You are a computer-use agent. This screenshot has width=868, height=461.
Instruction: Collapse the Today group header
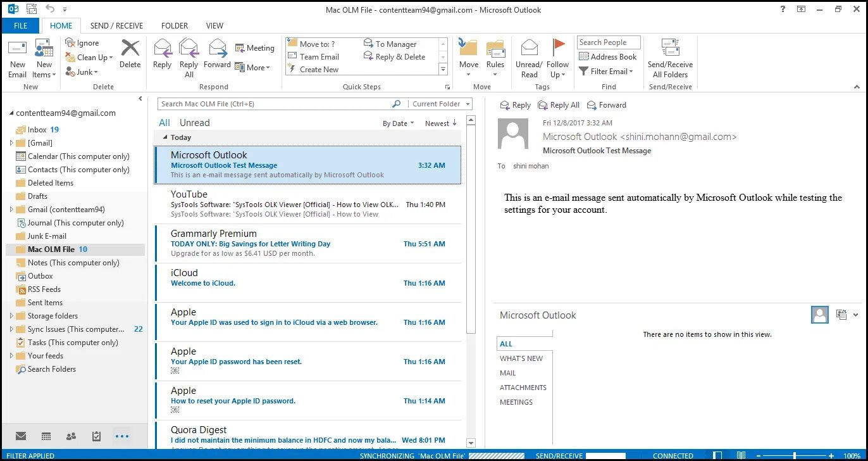coord(166,137)
